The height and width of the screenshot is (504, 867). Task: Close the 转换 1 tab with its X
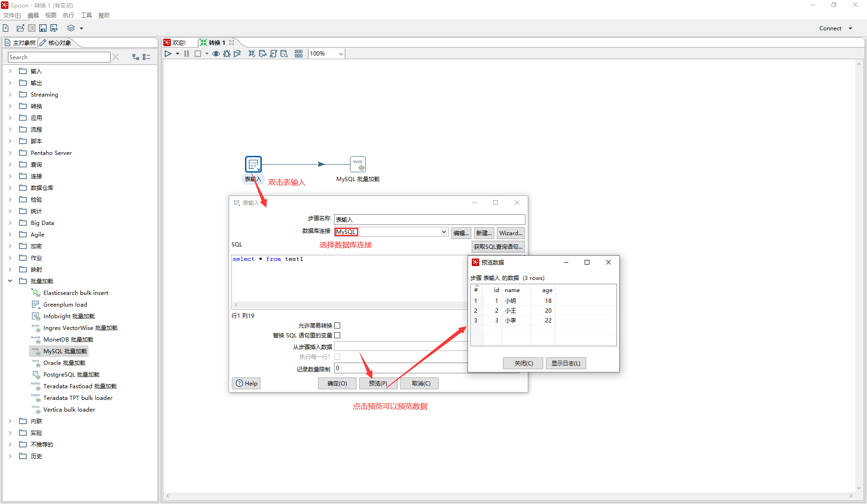click(231, 42)
